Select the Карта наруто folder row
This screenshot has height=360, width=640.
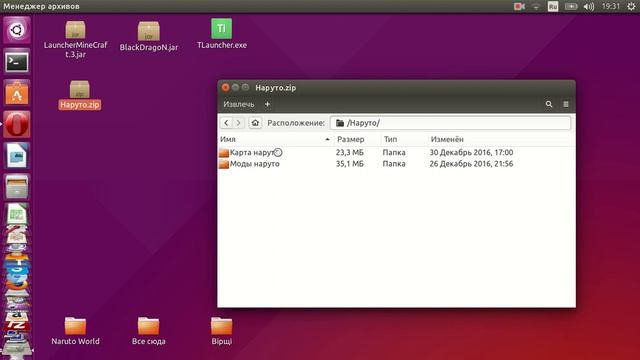coord(396,153)
